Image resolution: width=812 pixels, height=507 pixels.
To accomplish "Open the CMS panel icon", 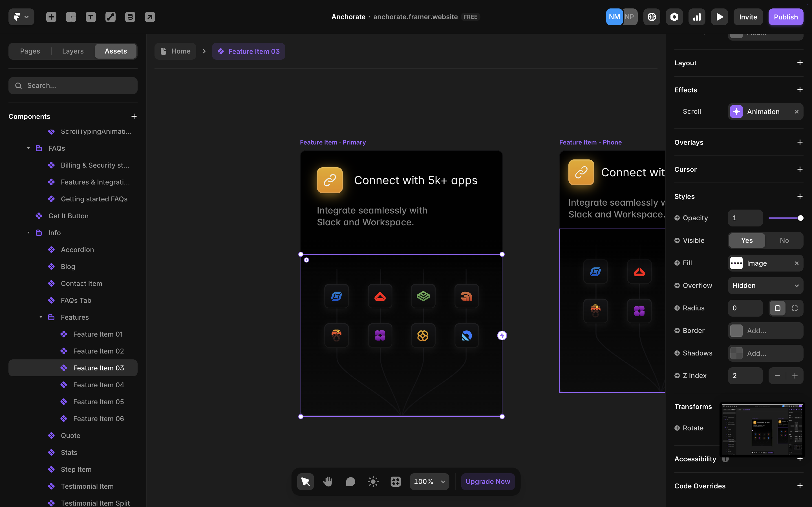I will (x=130, y=17).
